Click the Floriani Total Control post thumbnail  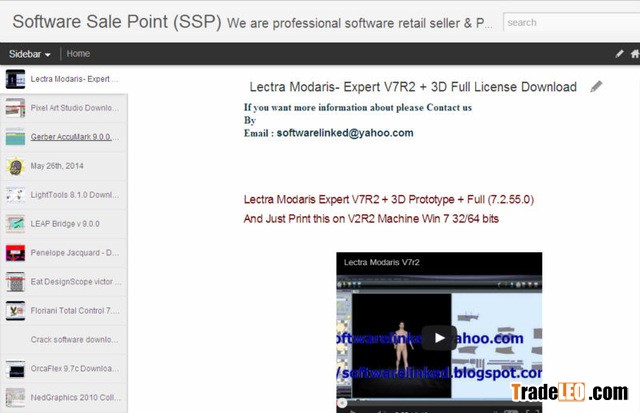[x=16, y=311]
